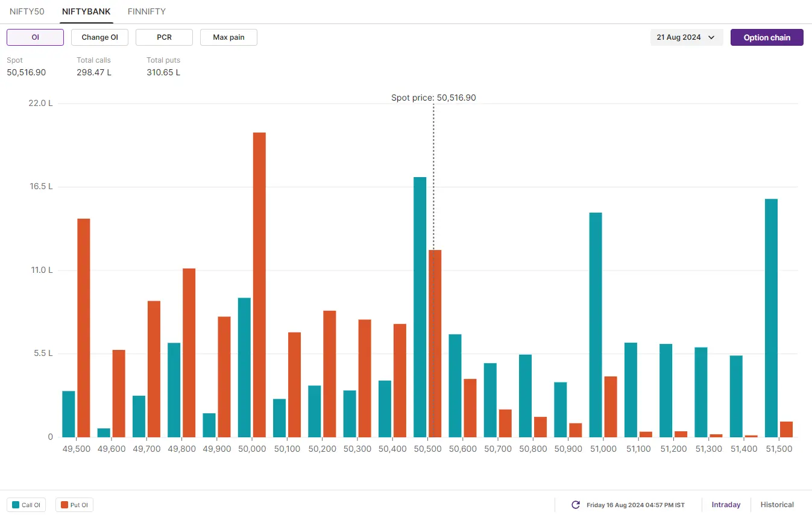Click the 51,100 strike call OI bar
The height and width of the screenshot is (515, 812).
(631, 390)
